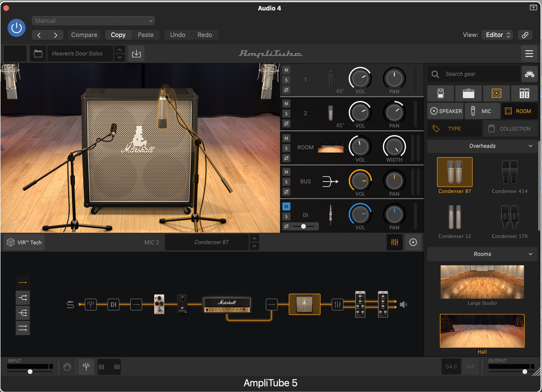
Task: Solo mic channel 1
Action: 286,80
